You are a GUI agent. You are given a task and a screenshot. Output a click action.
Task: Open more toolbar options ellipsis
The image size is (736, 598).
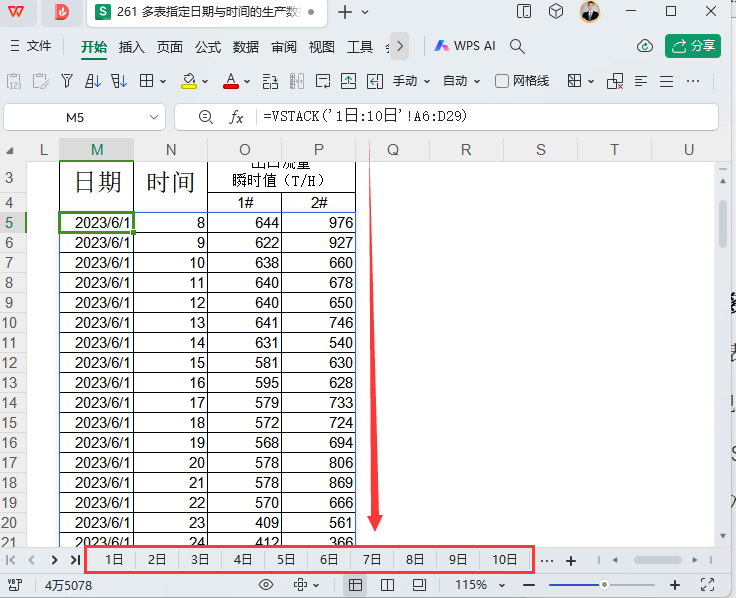point(693,81)
